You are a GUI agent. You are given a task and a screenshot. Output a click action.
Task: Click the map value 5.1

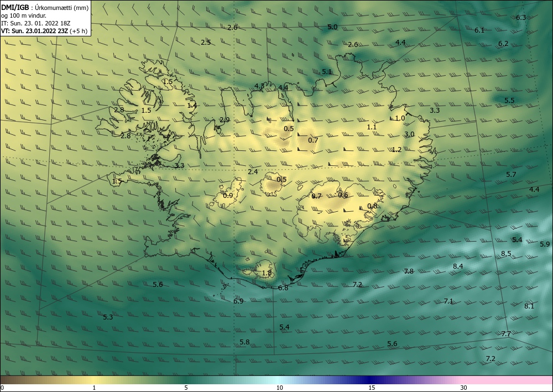[327, 71]
